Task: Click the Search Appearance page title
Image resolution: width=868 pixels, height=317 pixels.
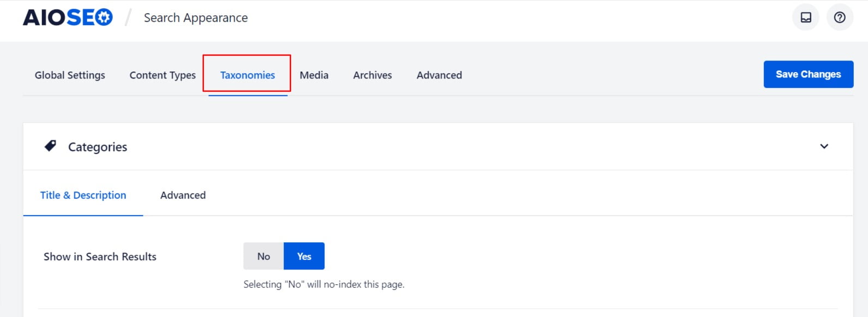Action: tap(196, 18)
